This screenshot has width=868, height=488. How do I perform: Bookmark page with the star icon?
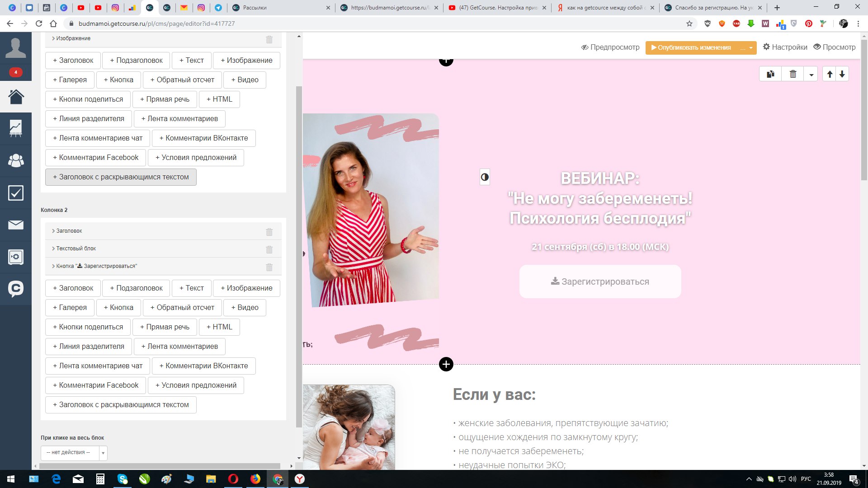click(689, 23)
